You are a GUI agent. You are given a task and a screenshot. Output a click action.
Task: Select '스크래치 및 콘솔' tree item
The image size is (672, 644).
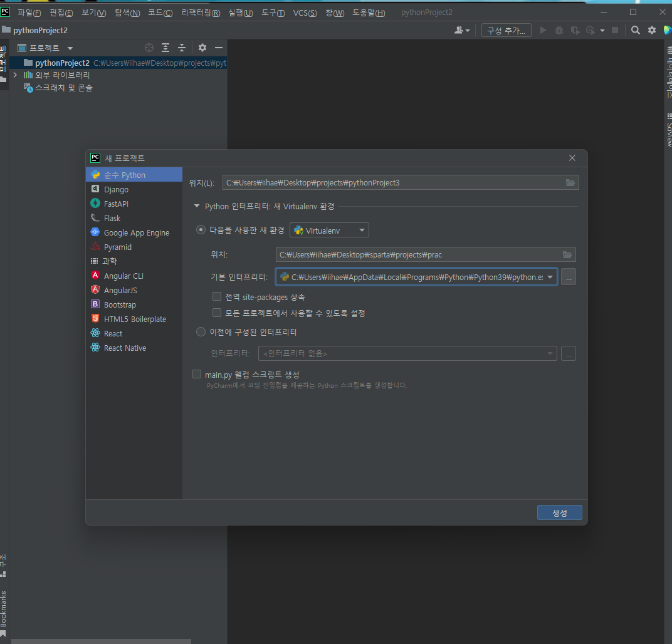click(x=63, y=88)
